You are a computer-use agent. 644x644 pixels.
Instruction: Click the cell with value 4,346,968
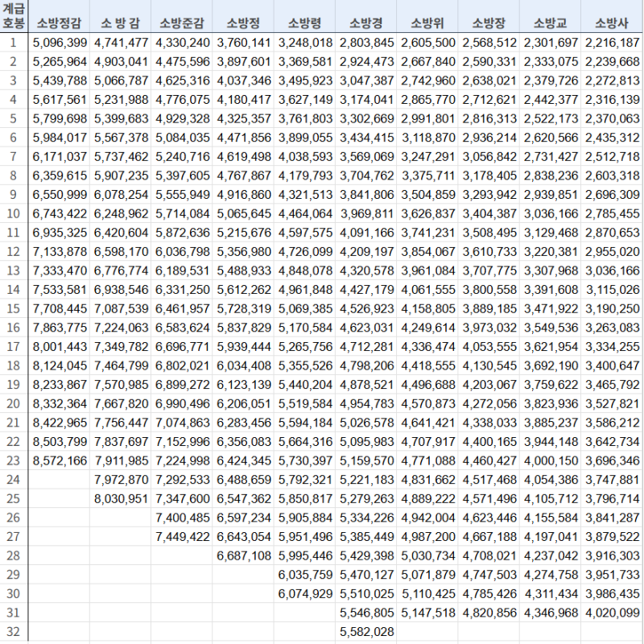(551, 613)
